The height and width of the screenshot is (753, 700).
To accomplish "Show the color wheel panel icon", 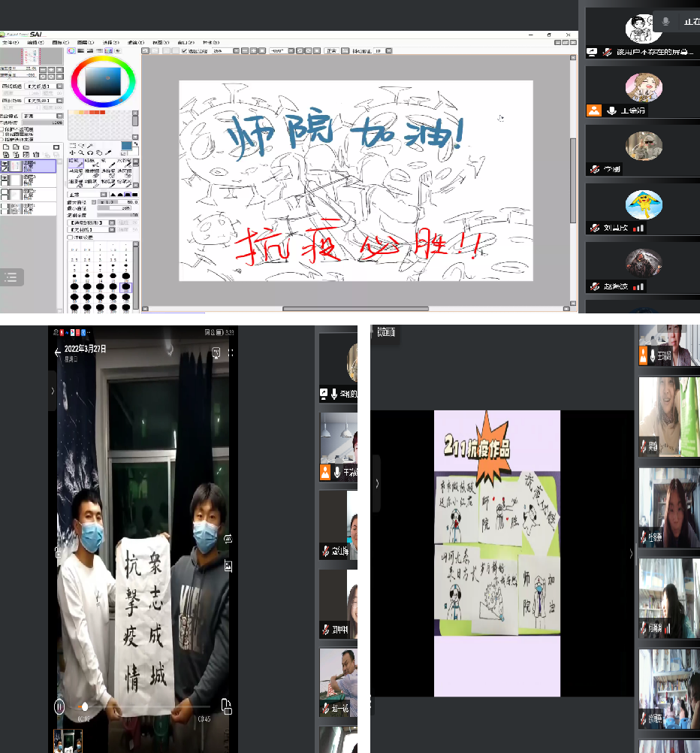I will (x=71, y=50).
